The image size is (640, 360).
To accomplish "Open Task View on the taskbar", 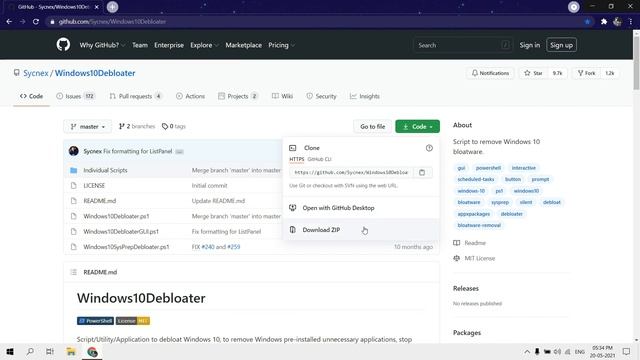I will click(50, 351).
